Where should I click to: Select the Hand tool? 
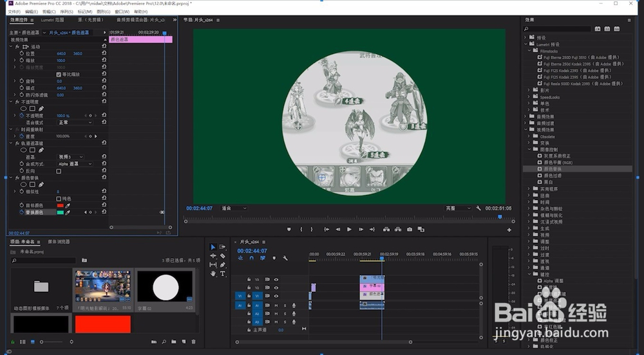(213, 274)
